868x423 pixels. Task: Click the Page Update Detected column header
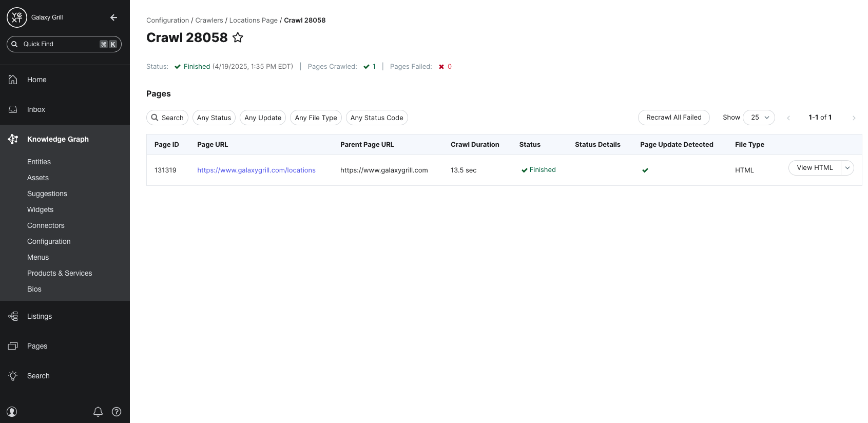point(677,145)
